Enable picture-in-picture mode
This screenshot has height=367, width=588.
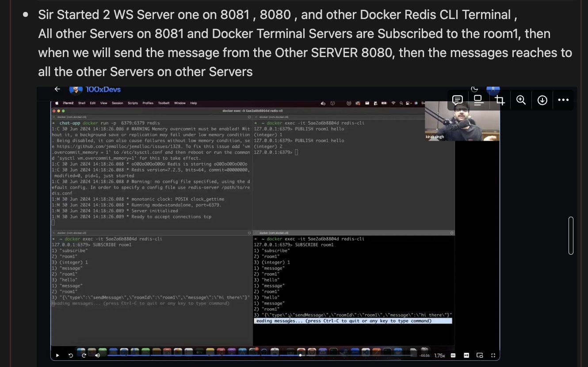[480, 355]
